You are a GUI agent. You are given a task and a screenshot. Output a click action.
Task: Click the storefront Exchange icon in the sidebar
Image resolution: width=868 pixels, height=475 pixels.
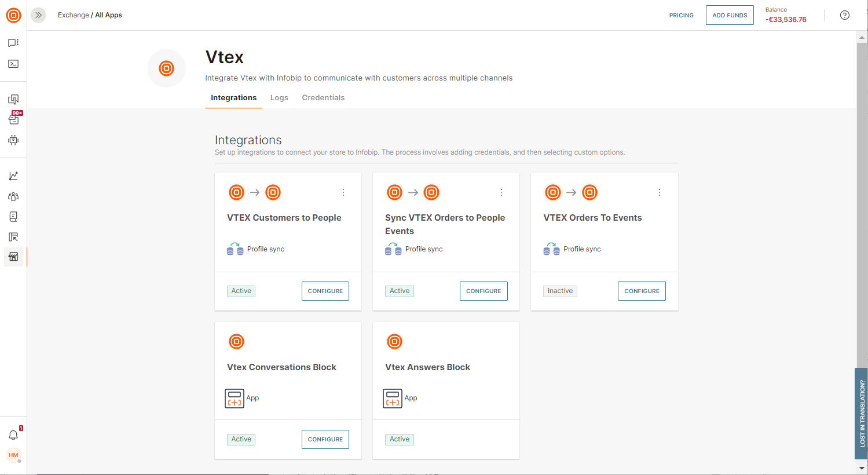[x=13, y=257]
